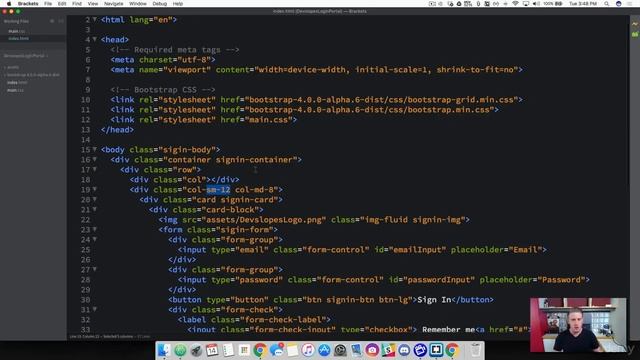Viewport: 640px width, 360px height.
Task: Collapse the head section on line 4
Action: click(x=95, y=39)
